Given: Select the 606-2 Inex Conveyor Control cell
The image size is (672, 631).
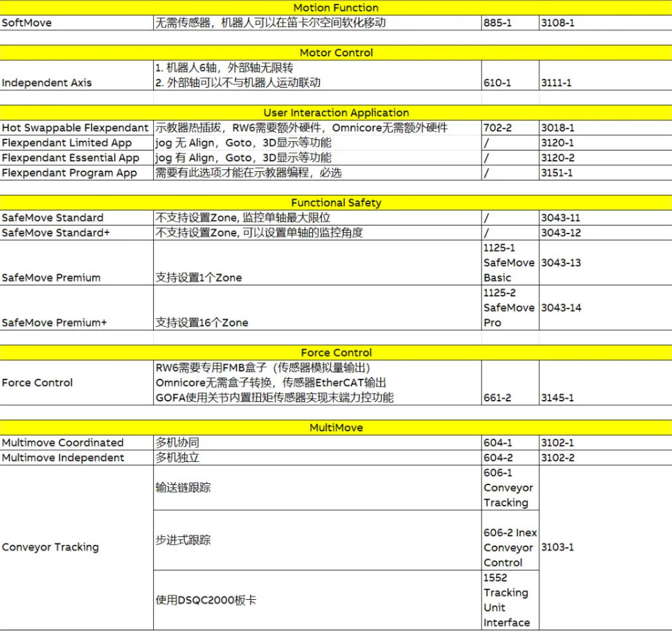Looking at the screenshot, I should [x=509, y=547].
